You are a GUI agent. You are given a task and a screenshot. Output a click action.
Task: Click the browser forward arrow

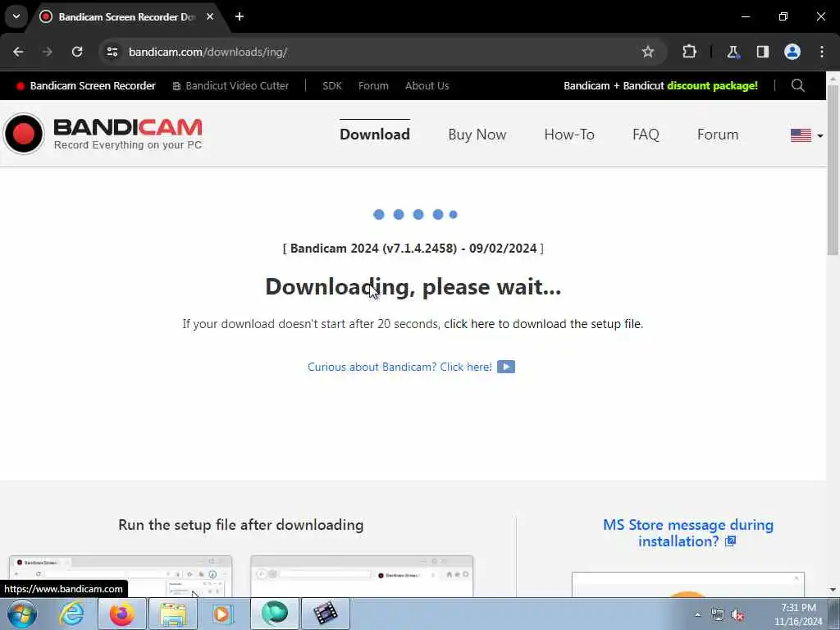tap(48, 52)
